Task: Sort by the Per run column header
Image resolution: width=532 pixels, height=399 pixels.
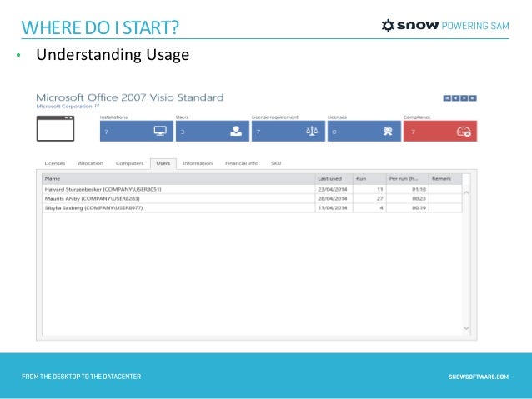Action: point(408,178)
